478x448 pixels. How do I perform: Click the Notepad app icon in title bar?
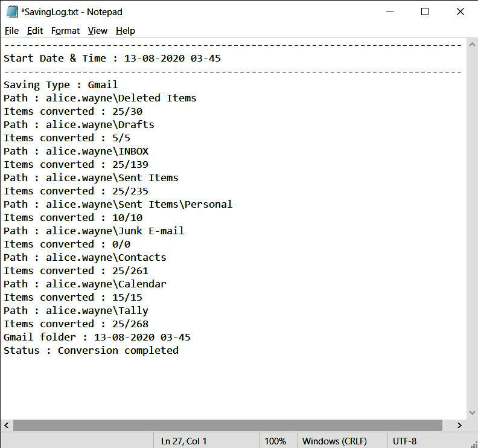[x=12, y=11]
